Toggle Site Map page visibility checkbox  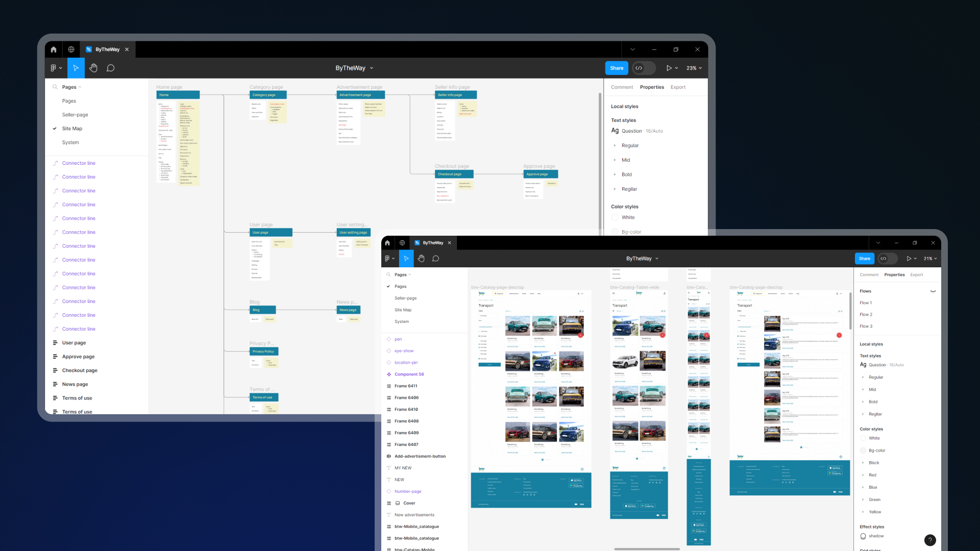pos(55,128)
